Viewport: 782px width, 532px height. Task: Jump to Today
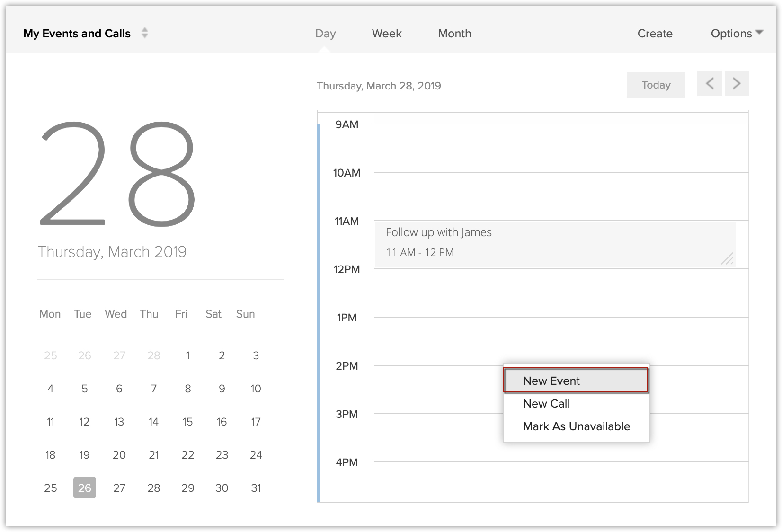pos(656,85)
